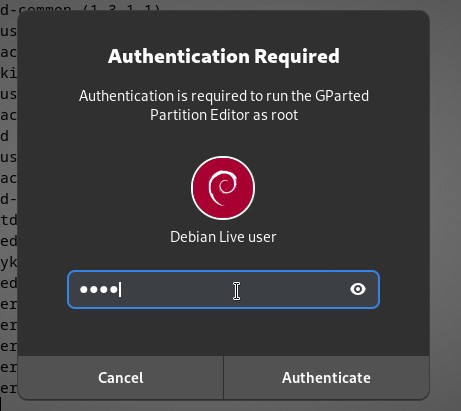Click the dimmed background right of dialog
Screen dimensions: 461x411
click(x=445, y=200)
